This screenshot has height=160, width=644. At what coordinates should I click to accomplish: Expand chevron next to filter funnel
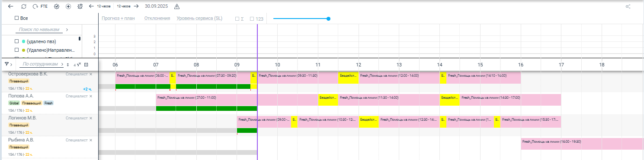[11, 64]
